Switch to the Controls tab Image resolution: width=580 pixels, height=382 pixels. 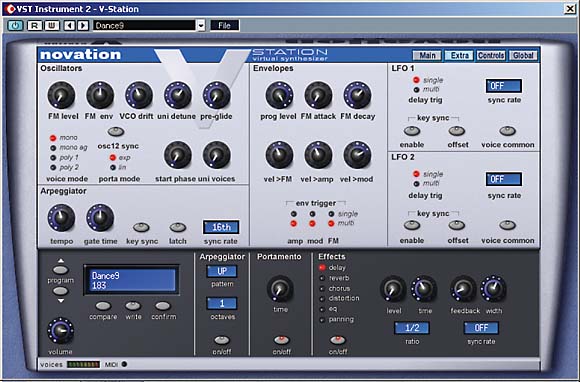491,55
